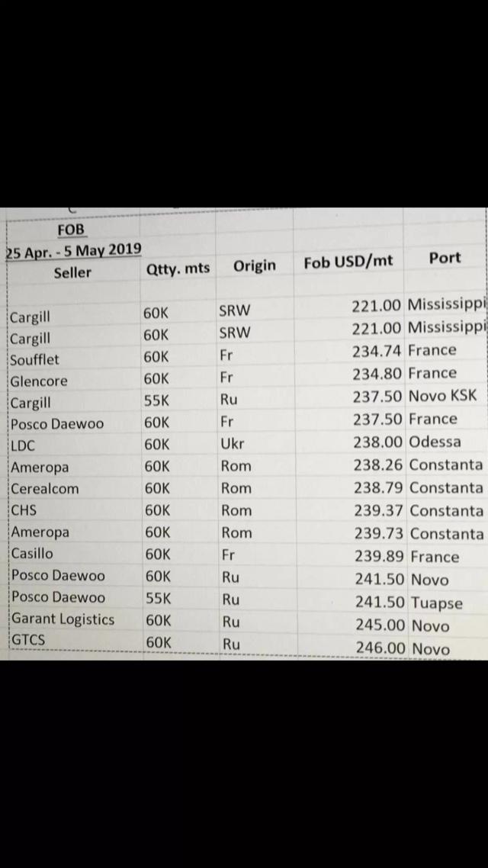Select the 25 Apr. - 5 May 2019 date cell
488x868 pixels.
click(x=73, y=251)
